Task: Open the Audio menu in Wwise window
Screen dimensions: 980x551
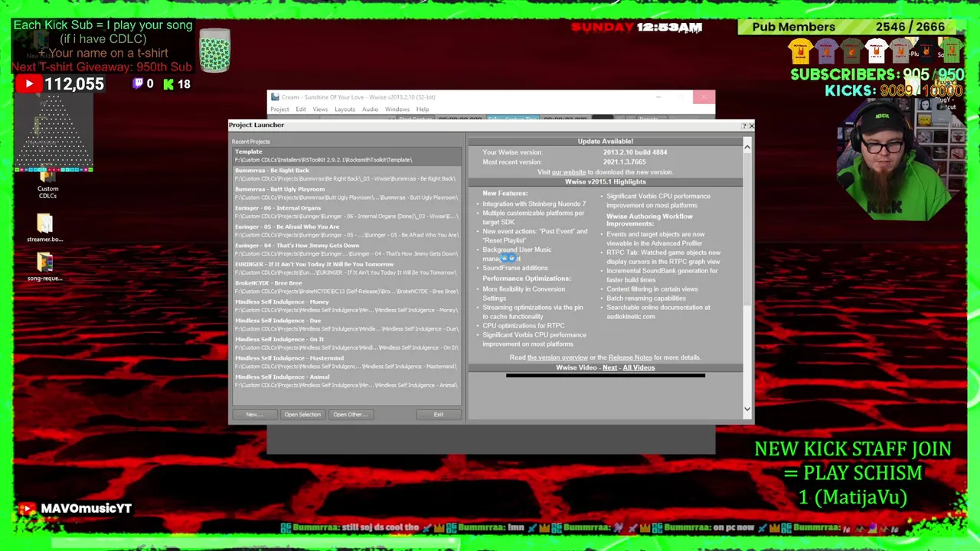Action: (370, 109)
